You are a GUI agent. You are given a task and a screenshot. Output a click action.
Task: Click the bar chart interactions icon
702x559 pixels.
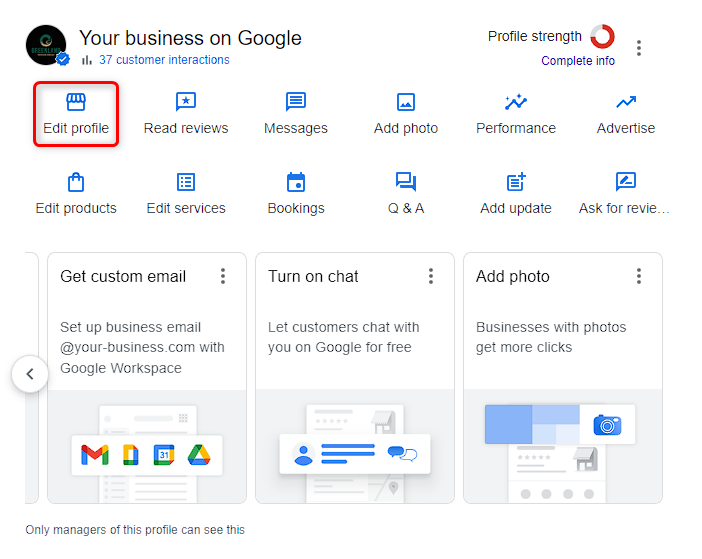click(x=87, y=60)
